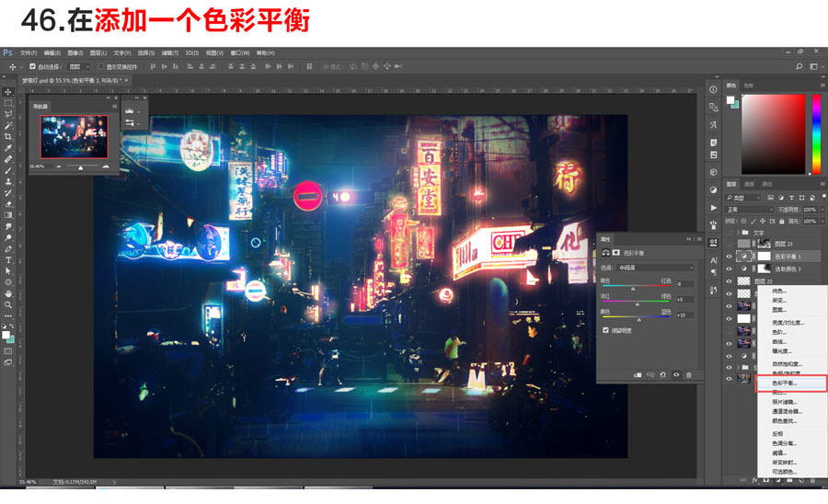Select the Eyedropper tool
This screenshot has width=828, height=504.
tap(8, 148)
